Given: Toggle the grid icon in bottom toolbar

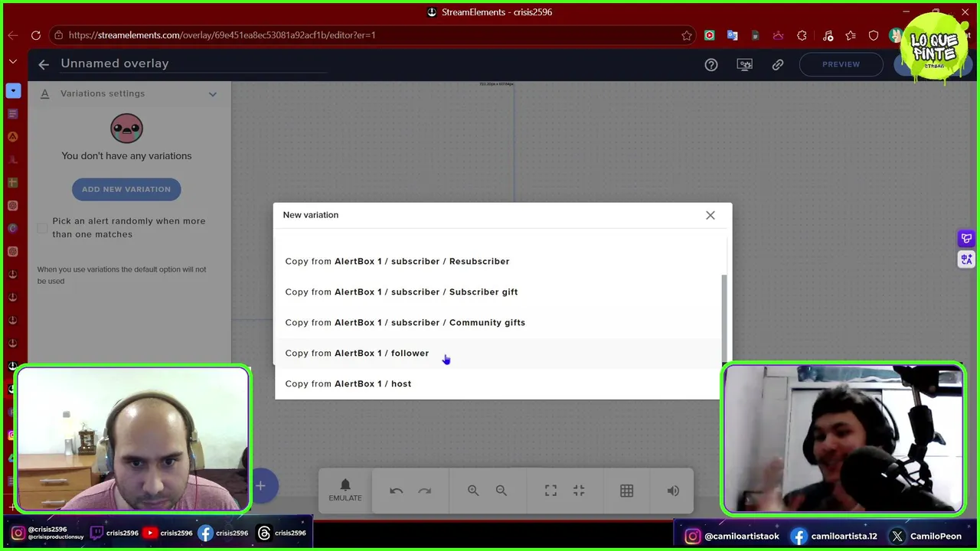Looking at the screenshot, I should click(x=627, y=491).
